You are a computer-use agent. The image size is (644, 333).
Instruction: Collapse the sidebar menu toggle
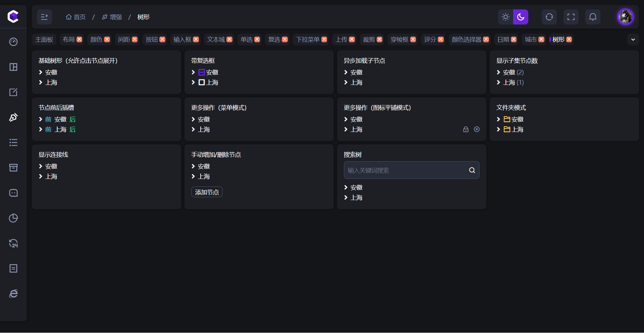[44, 17]
